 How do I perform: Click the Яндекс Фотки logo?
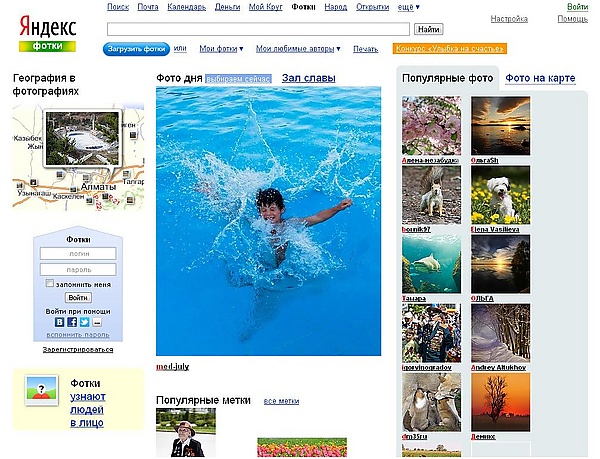(x=47, y=33)
